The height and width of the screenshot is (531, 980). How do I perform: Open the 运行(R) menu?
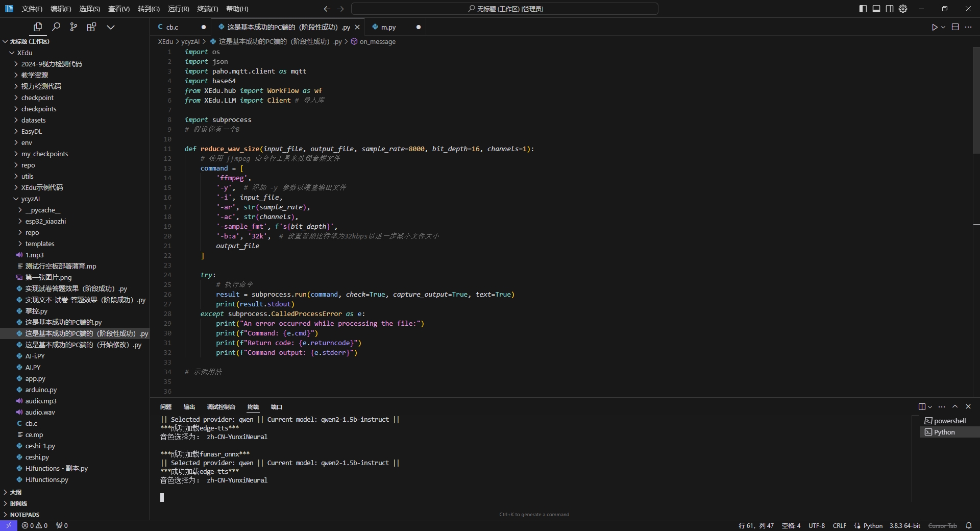coord(178,9)
